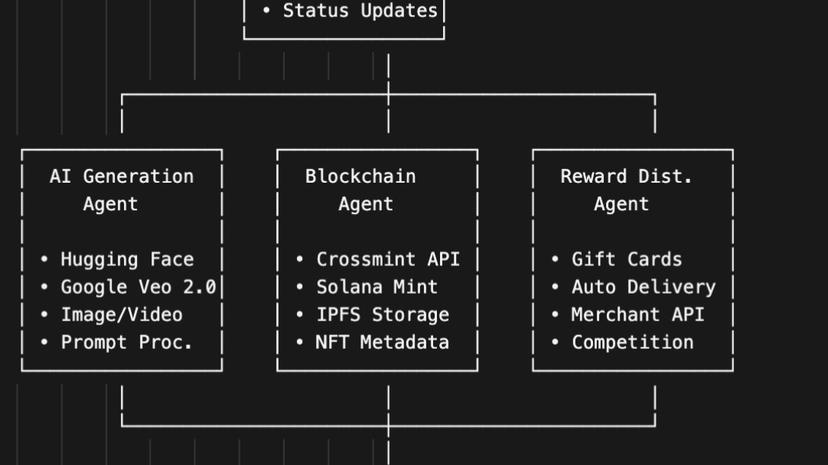Screen dimensions: 828x465
Task: Click the AI Generation box title
Action: (121, 176)
